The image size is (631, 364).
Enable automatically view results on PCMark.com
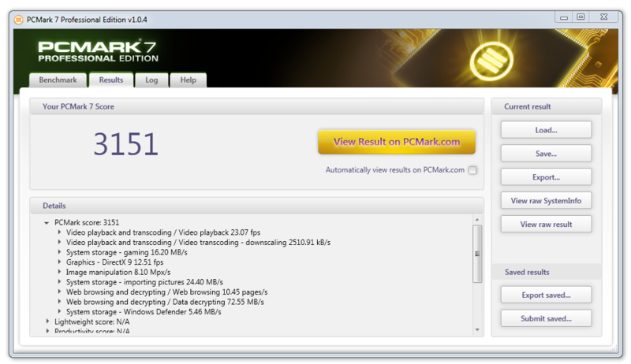[472, 170]
